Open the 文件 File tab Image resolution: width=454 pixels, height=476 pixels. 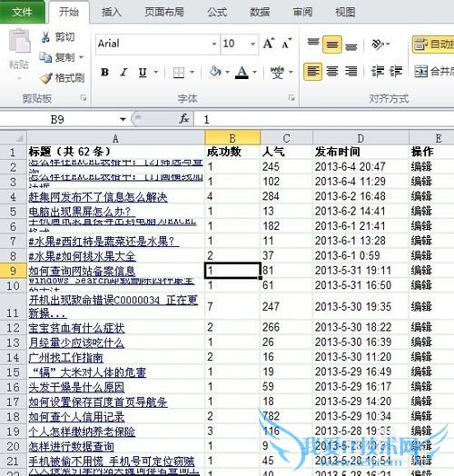click(23, 12)
